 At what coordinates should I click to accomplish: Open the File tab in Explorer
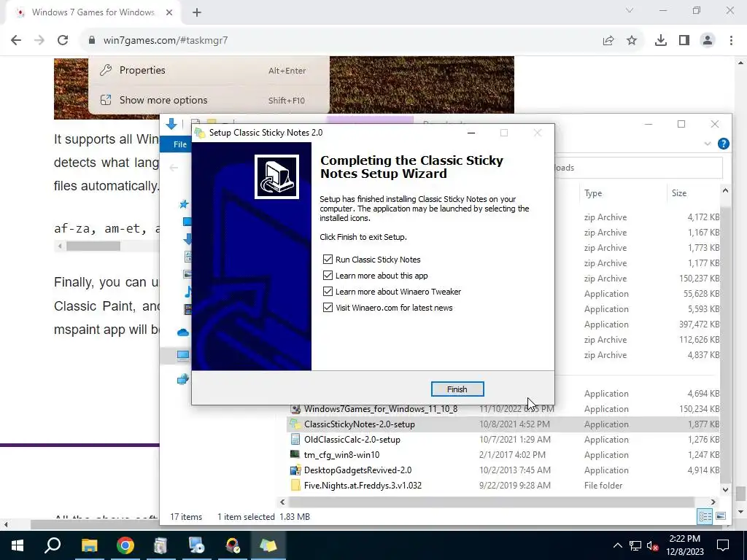179,144
